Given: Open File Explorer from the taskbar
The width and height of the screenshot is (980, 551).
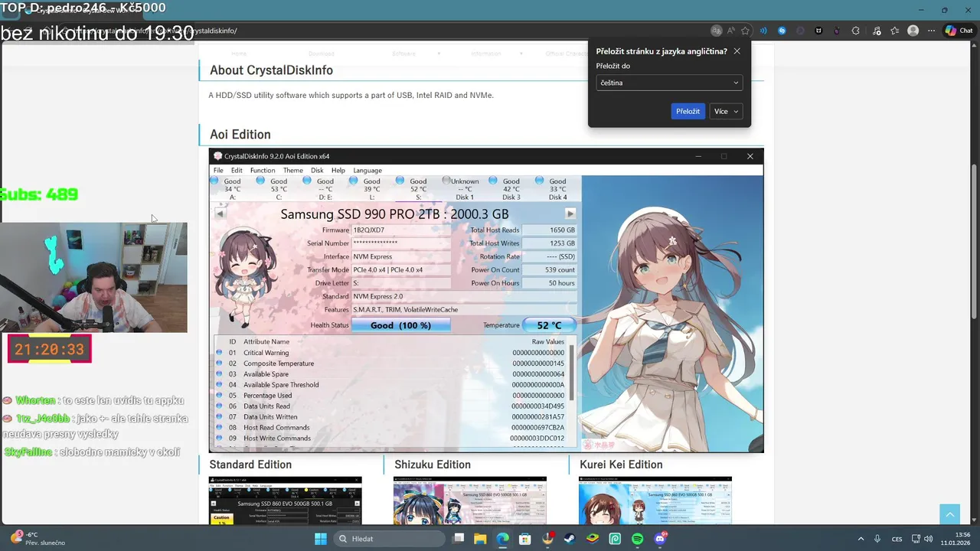Looking at the screenshot, I should click(x=480, y=539).
